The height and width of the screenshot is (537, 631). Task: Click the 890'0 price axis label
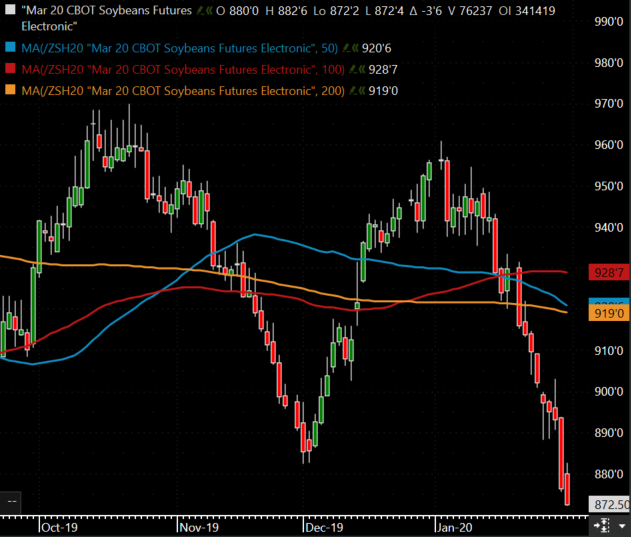(609, 433)
